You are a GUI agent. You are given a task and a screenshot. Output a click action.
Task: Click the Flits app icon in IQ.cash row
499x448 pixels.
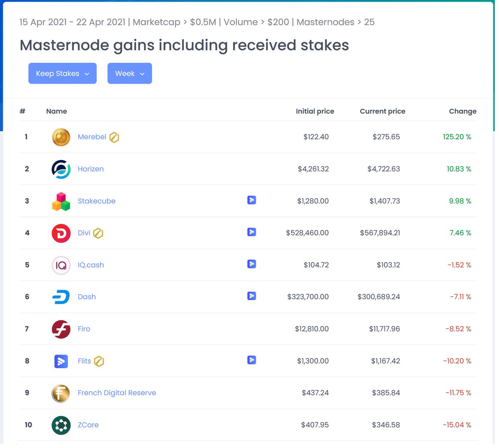[x=252, y=264]
